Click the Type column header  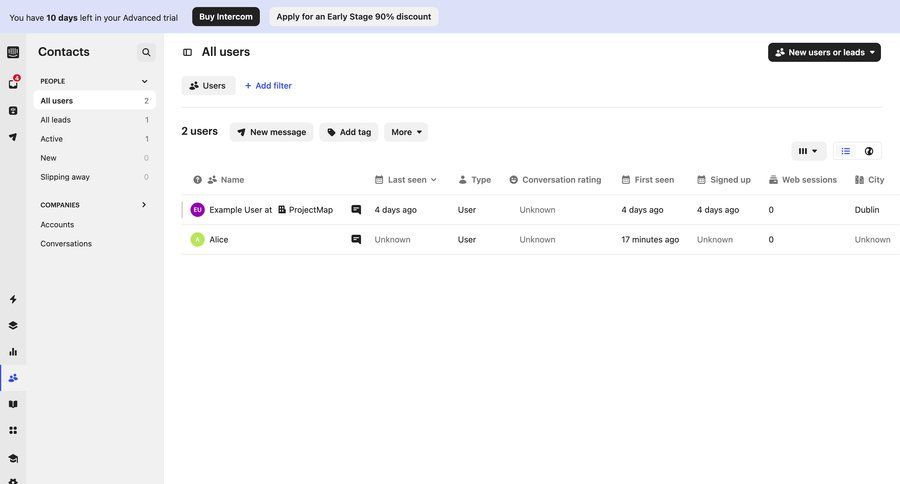(475, 180)
